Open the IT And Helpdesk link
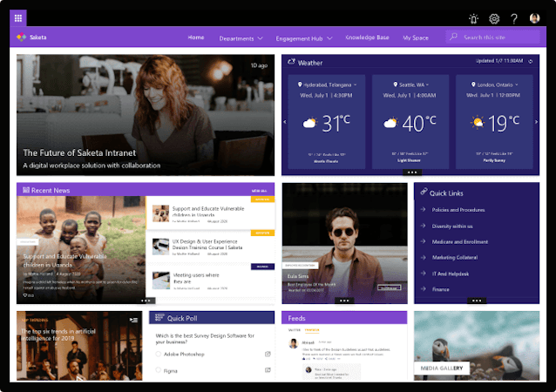 pos(451,274)
